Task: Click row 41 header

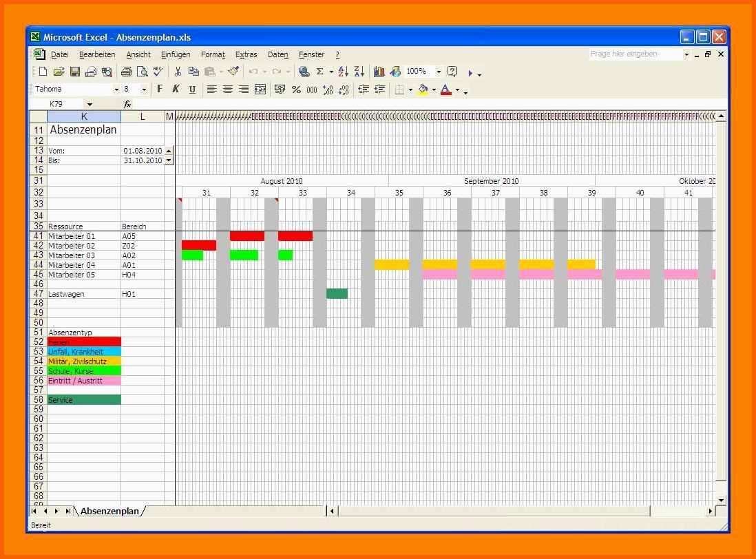Action: [x=39, y=236]
